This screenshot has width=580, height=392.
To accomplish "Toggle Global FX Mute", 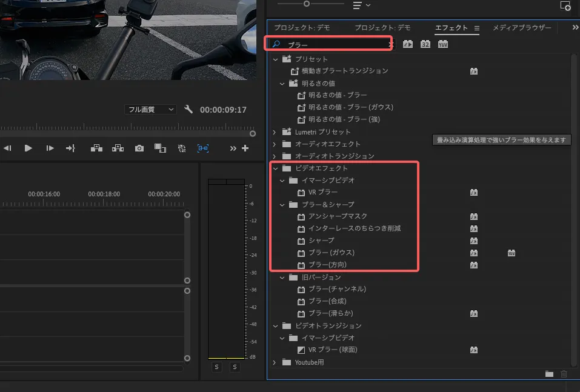I will coord(181,148).
